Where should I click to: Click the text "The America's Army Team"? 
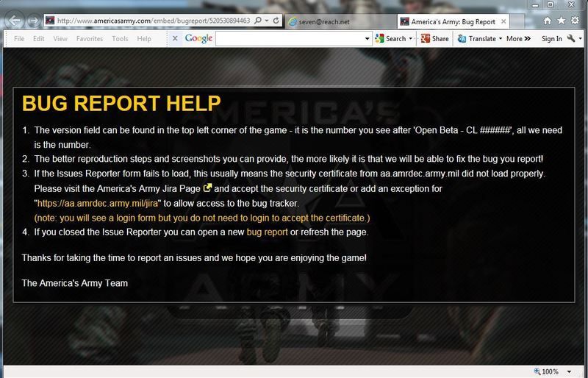(75, 283)
